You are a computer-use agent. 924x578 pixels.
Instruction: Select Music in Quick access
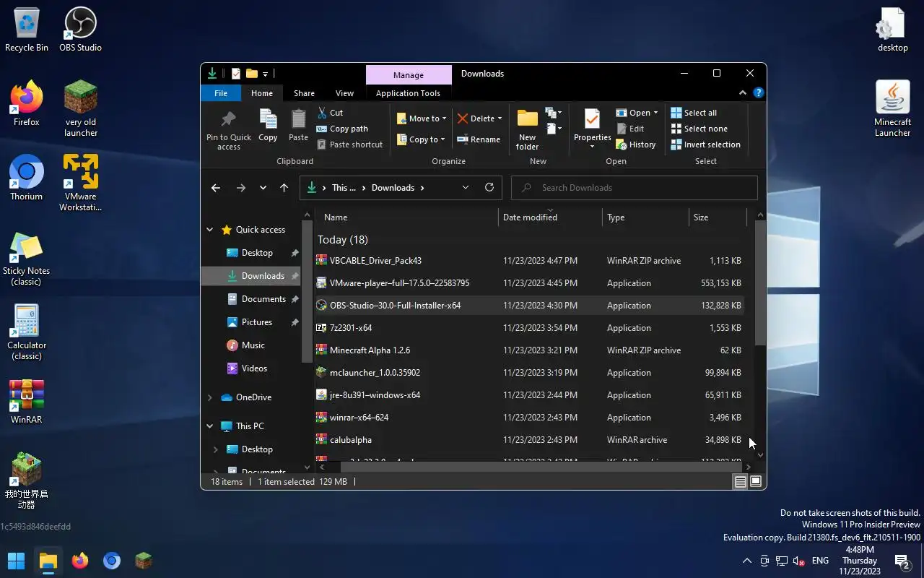[x=253, y=345]
